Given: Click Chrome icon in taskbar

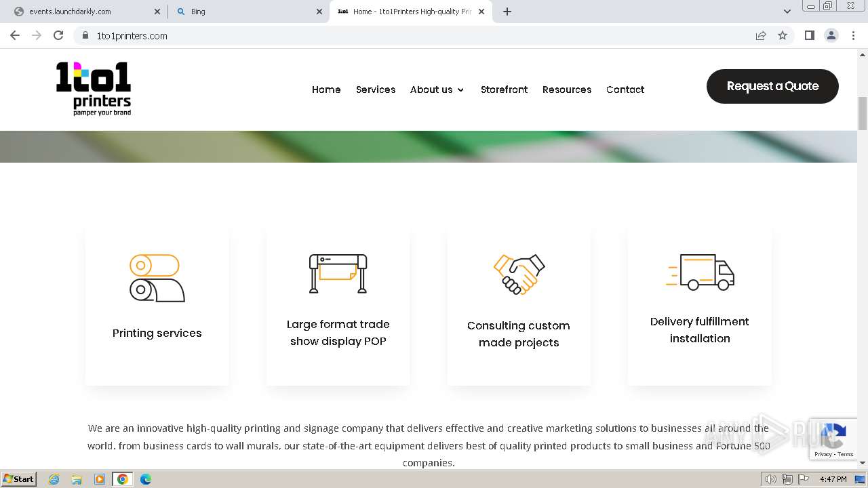Looking at the screenshot, I should coord(123,479).
